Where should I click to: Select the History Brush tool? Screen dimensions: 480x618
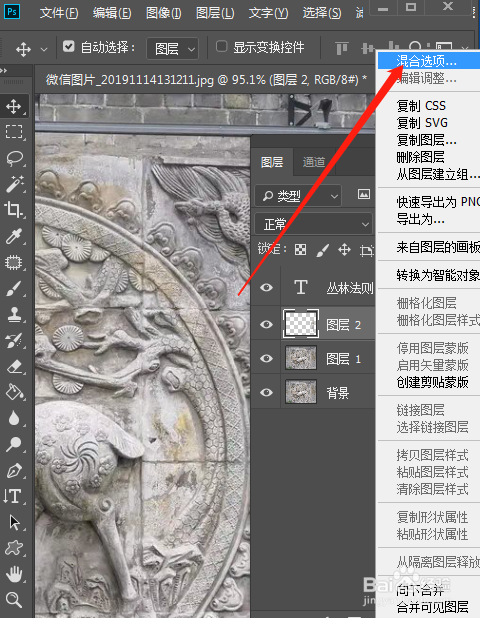coord(14,340)
